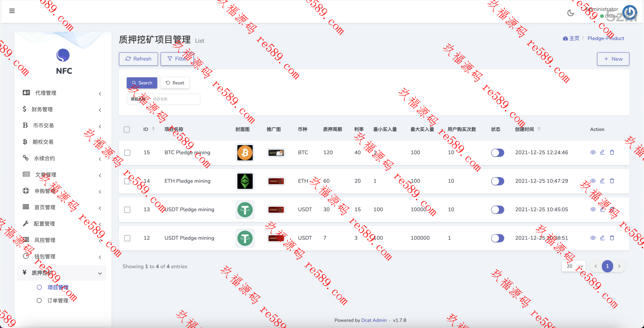
Task: Toggle status switch for BTC Pledge mining
Action: tap(497, 153)
